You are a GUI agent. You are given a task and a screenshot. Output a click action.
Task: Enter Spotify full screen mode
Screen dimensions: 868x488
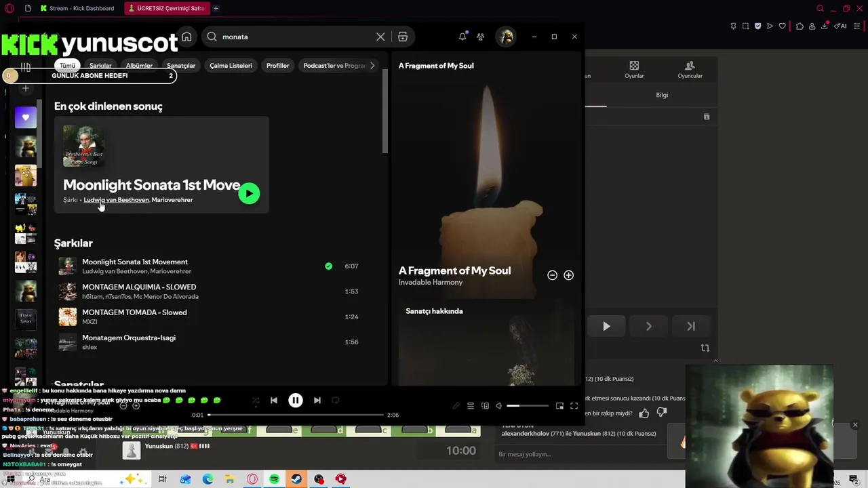click(x=574, y=406)
